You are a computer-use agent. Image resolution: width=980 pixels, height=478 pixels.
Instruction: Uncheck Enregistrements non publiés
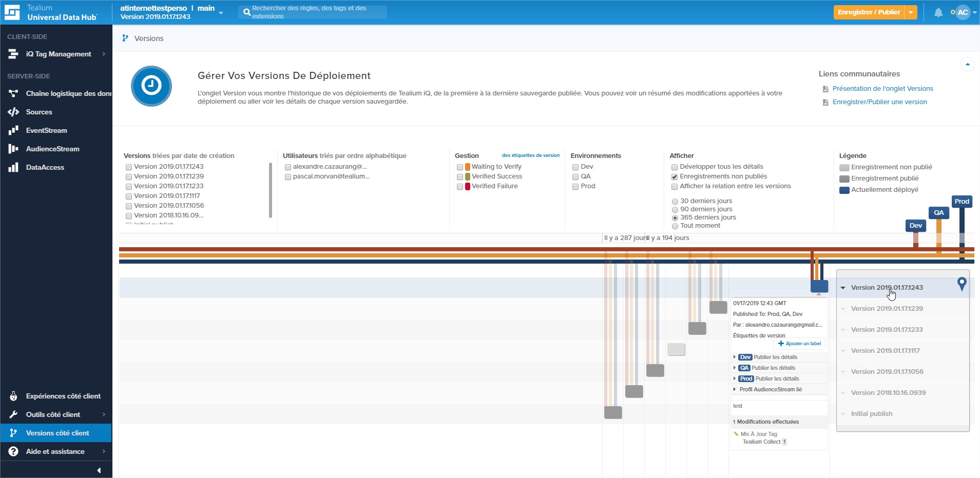[x=675, y=177]
